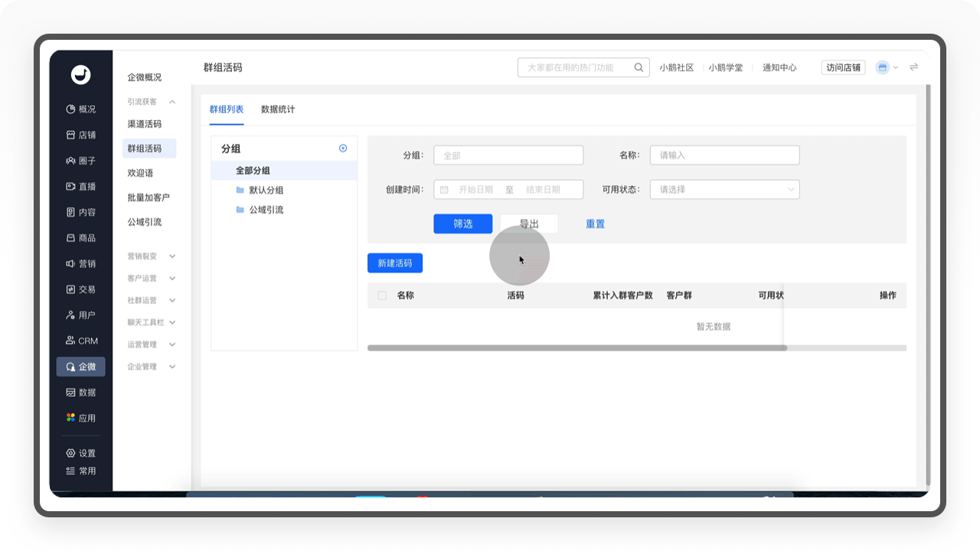980x551 pixels.
Task: Click the Xiaoetong logo at sidebar top
Action: click(80, 74)
